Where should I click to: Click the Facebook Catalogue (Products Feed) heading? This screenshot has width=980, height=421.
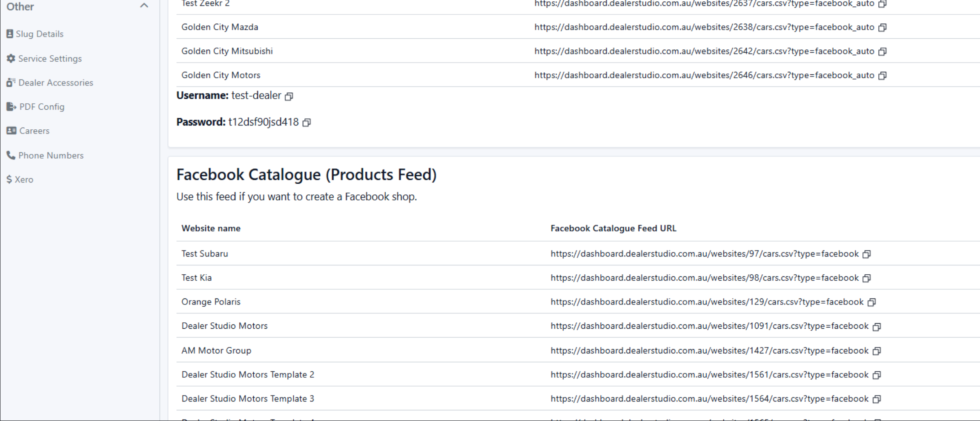point(307,175)
